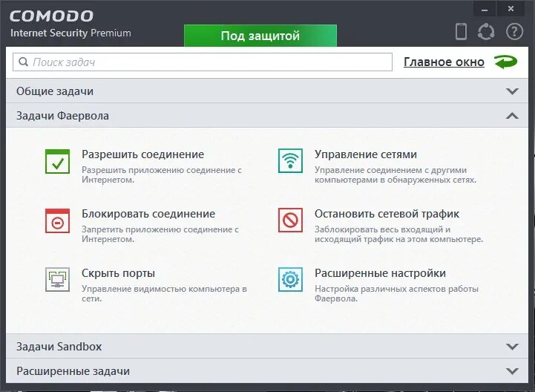Screen dimensions: 535x392
Task: Click the share/connect circular icon in header
Action: [x=486, y=32]
